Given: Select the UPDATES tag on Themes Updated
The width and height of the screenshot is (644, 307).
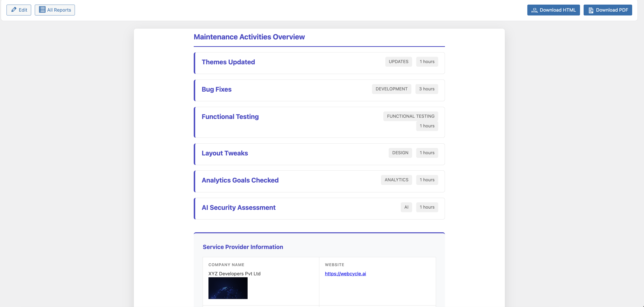Looking at the screenshot, I should pos(399,62).
